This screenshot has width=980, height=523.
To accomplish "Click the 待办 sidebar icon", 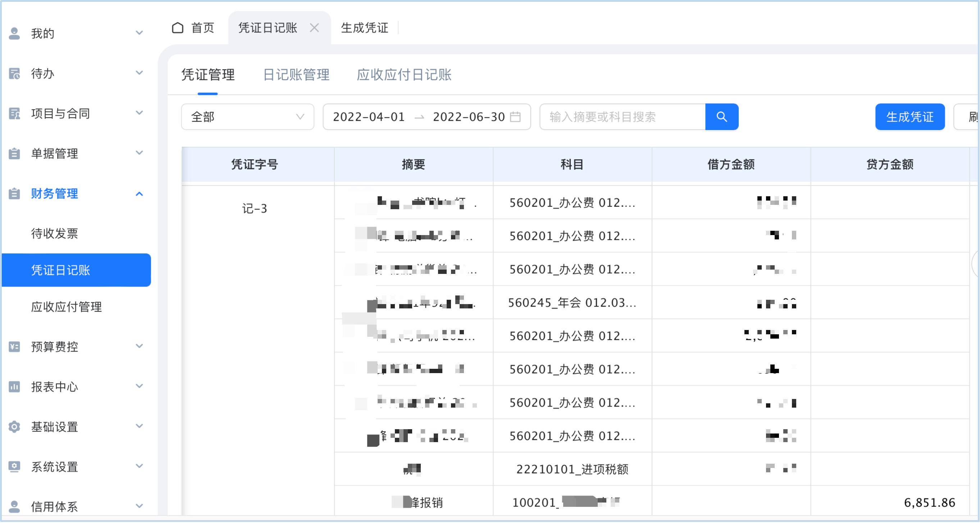I will coord(14,73).
